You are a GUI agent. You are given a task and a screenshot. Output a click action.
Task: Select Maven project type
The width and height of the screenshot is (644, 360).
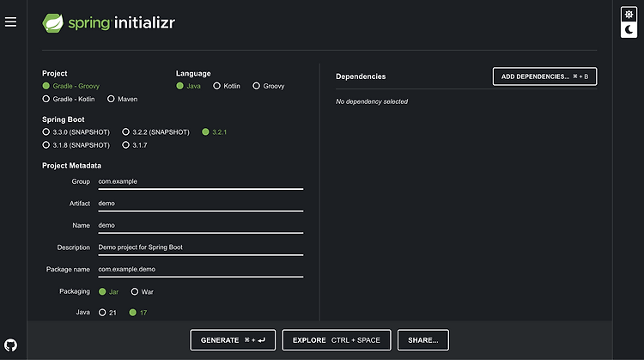[123, 99]
